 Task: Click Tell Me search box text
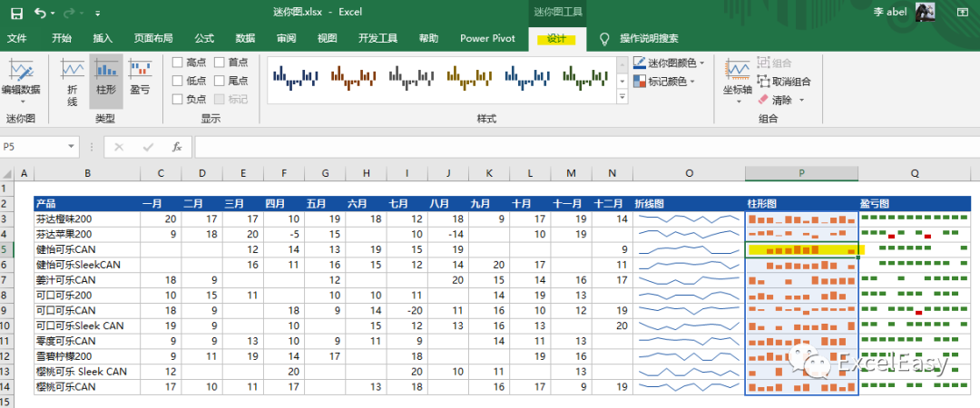pos(649,39)
